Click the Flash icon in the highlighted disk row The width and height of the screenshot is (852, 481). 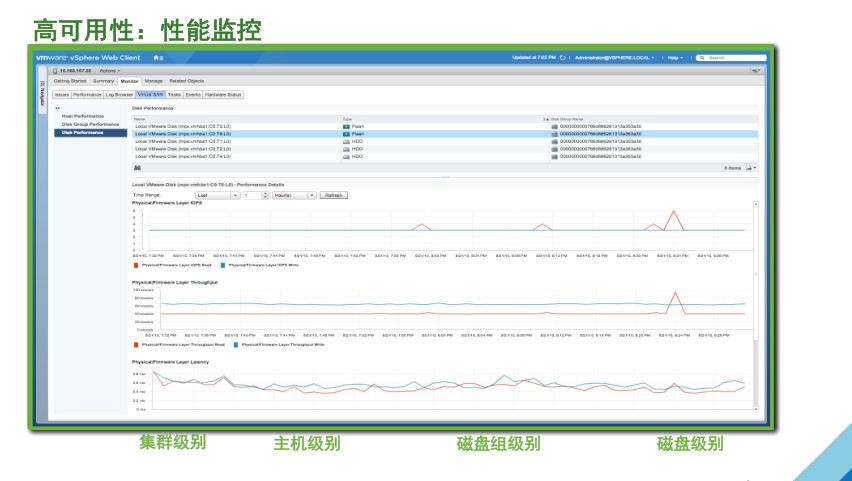(x=346, y=134)
